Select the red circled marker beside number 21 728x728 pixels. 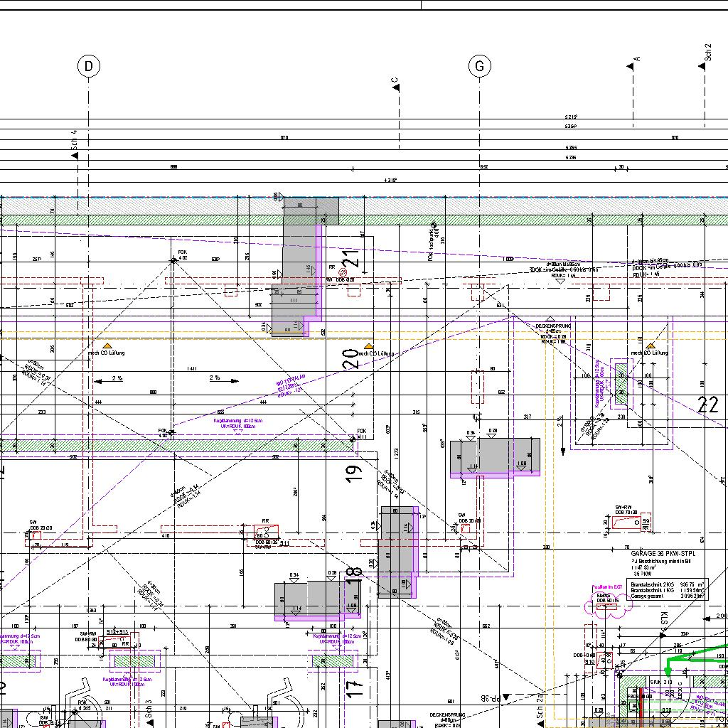pos(343,272)
